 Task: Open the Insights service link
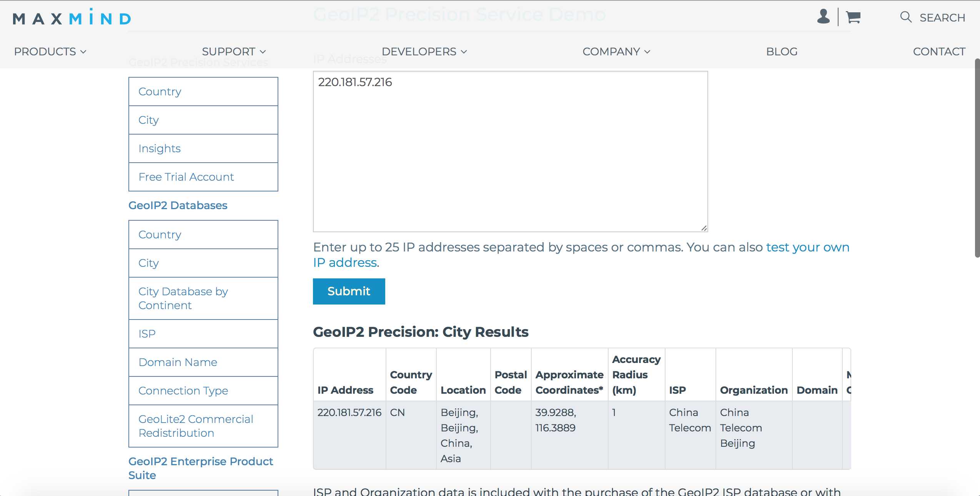(x=203, y=148)
